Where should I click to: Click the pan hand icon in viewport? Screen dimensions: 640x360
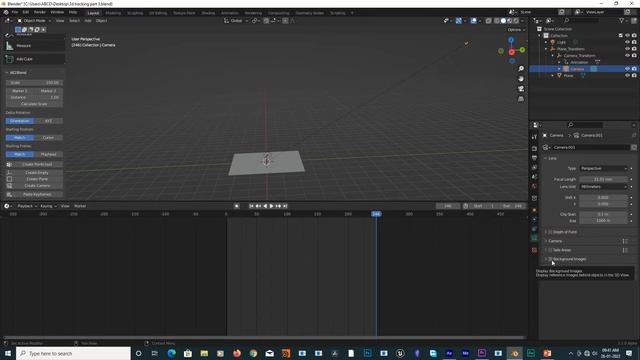pyautogui.click(x=521, y=78)
